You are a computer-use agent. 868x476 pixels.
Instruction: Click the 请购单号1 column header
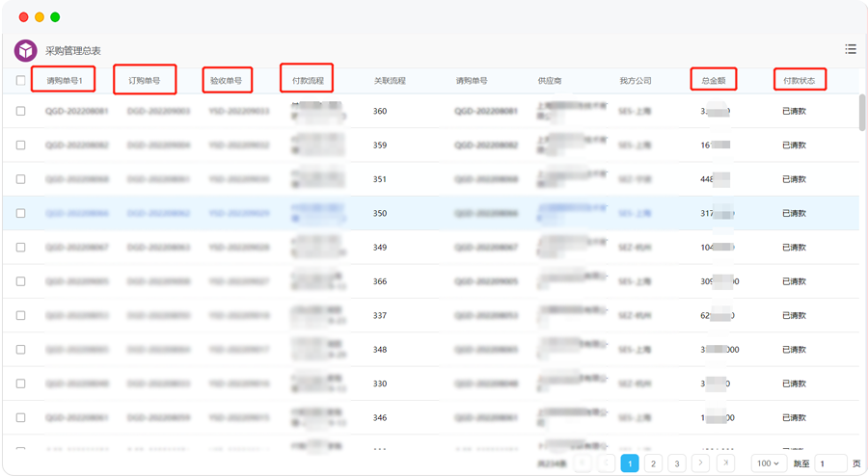[x=65, y=81]
